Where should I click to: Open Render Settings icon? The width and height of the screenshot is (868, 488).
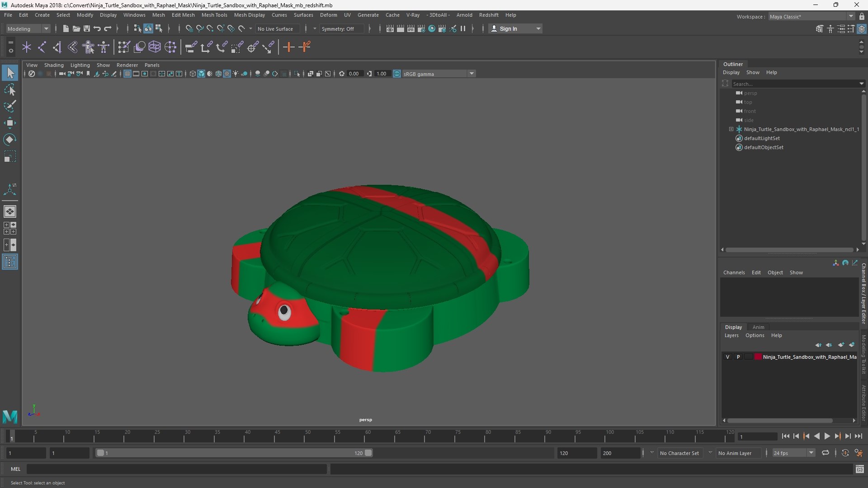click(x=421, y=28)
